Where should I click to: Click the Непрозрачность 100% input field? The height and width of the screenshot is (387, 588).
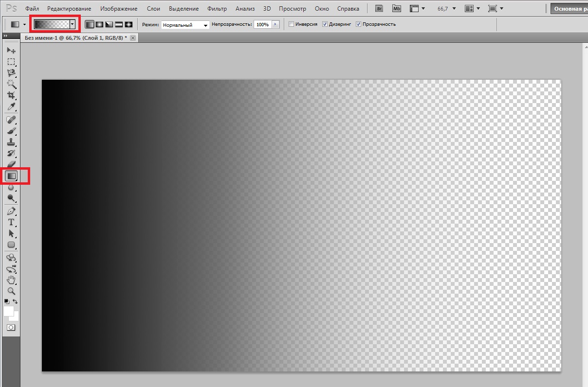(262, 24)
